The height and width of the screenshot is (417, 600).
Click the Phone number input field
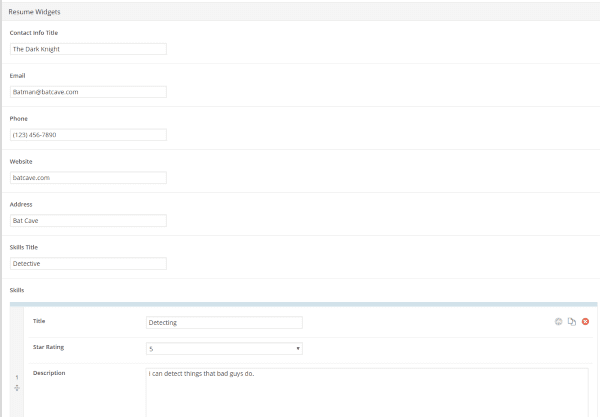coord(88,134)
